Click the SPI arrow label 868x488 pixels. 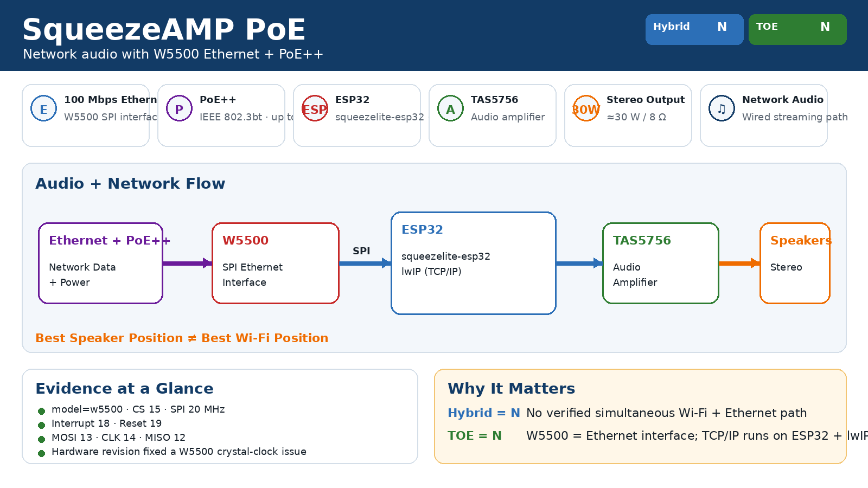pyautogui.click(x=361, y=251)
